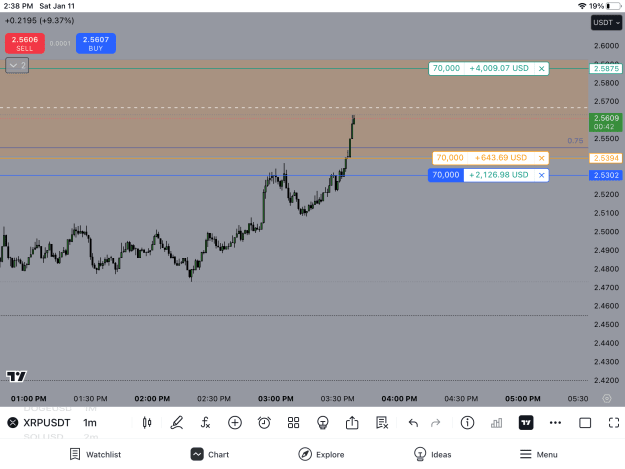Tap the 01:00 PM time axis label
Screen dimensions: 625x469
point(29,398)
